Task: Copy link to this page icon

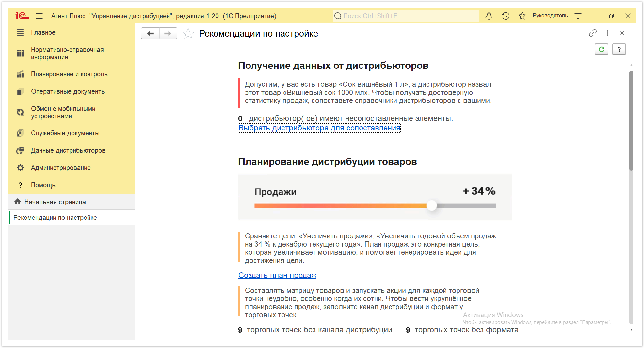Action: click(x=593, y=33)
